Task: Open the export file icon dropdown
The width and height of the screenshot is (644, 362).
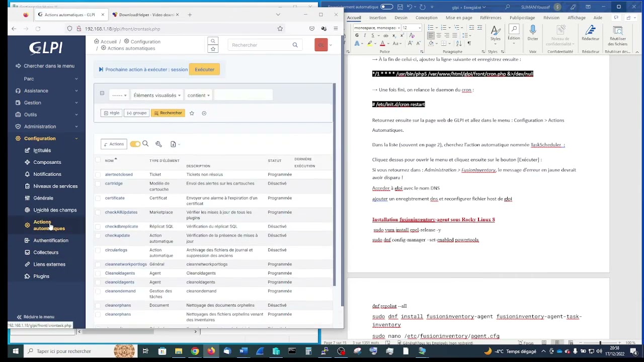Action: 175,144
